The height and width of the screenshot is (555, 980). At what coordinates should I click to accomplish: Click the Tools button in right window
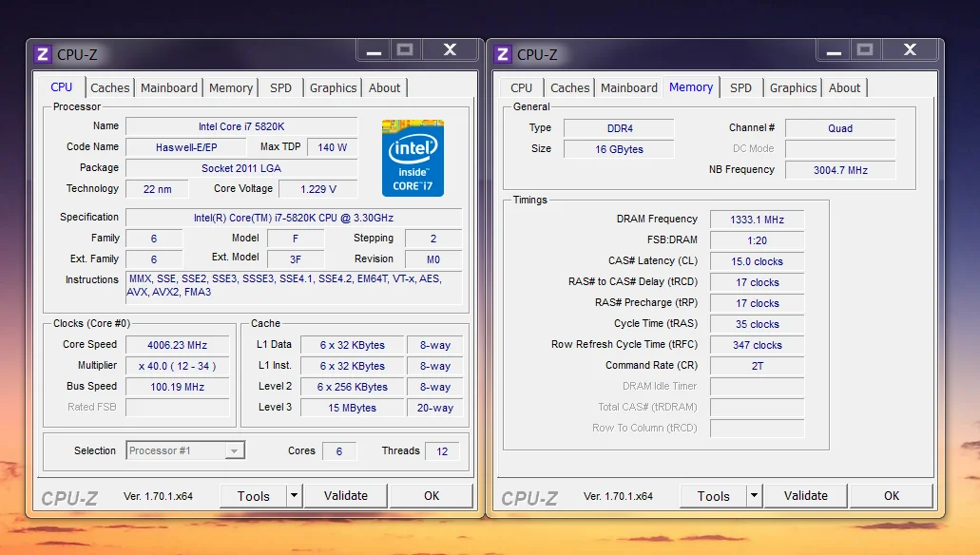[x=713, y=496]
